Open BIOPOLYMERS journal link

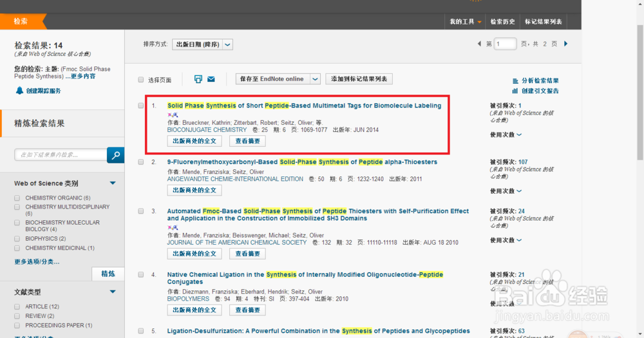pos(188,299)
